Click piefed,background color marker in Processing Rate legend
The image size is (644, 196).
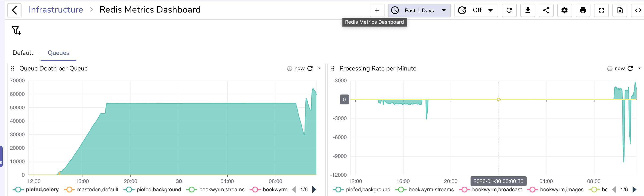(x=338, y=190)
